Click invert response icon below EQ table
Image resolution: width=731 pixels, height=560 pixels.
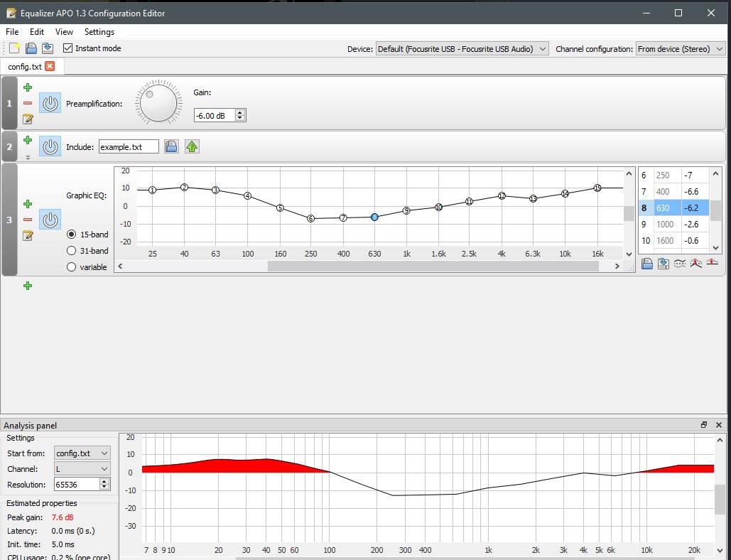pyautogui.click(x=680, y=264)
